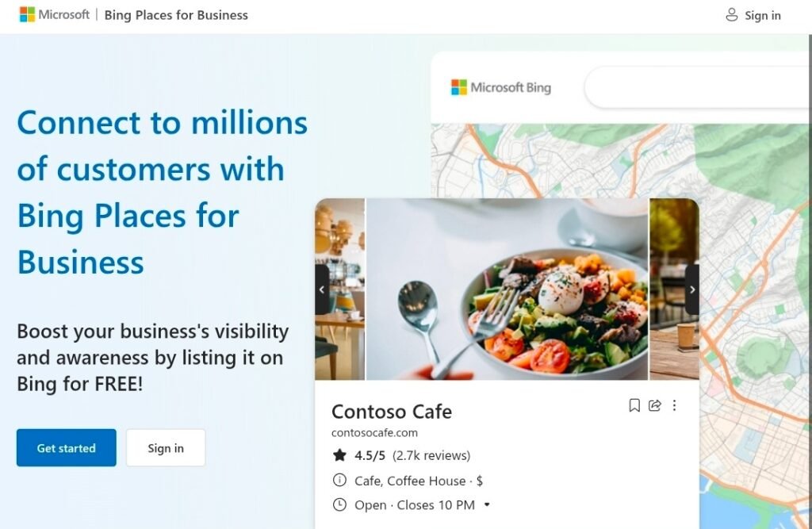Click the info icon next to Cafe, Coffee House
Screen dimensions: 812x529
[x=339, y=480]
